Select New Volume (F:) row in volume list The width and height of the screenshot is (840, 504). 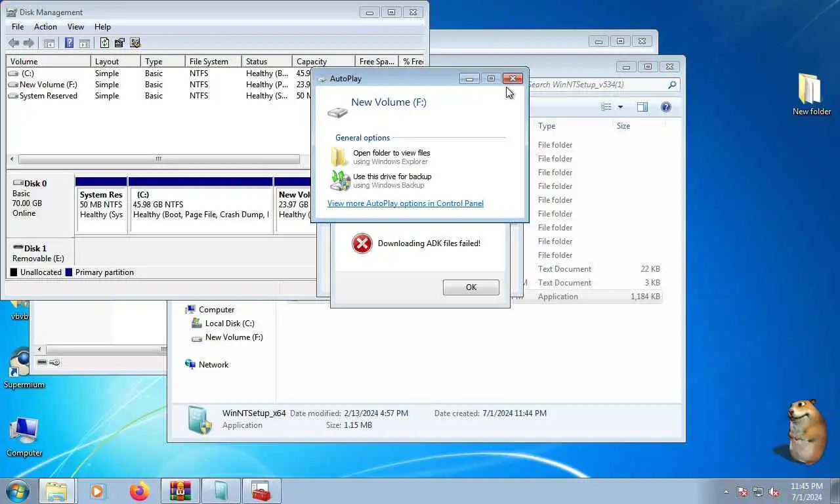pyautogui.click(x=159, y=85)
